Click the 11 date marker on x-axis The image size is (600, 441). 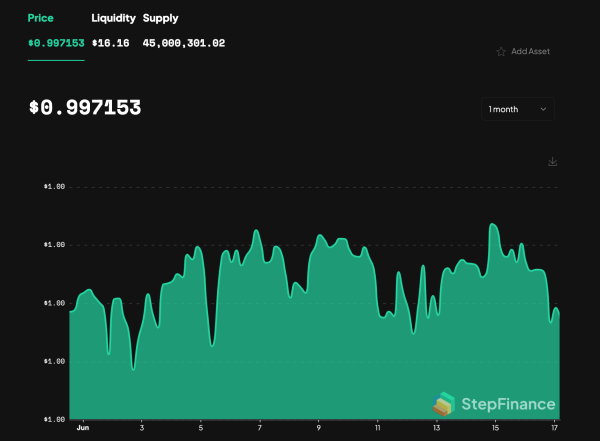tap(377, 428)
